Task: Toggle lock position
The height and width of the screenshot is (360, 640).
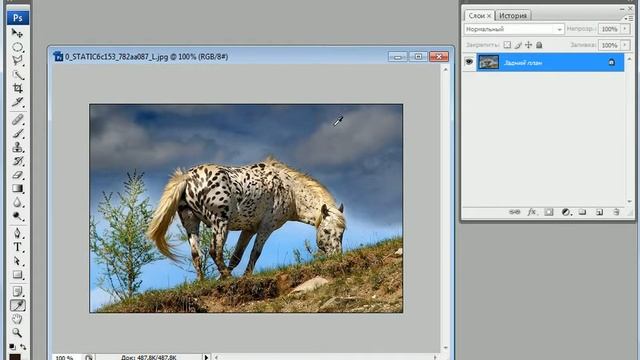Action: (x=529, y=45)
